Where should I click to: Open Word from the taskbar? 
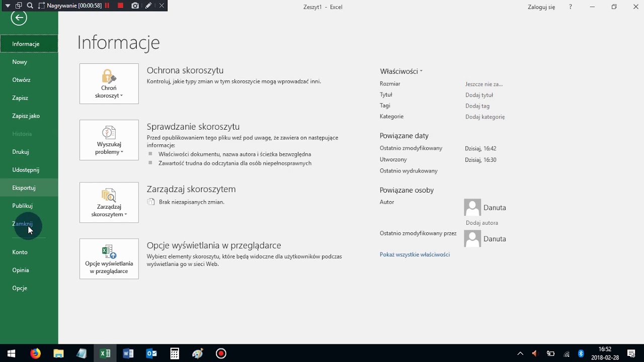[128, 353]
